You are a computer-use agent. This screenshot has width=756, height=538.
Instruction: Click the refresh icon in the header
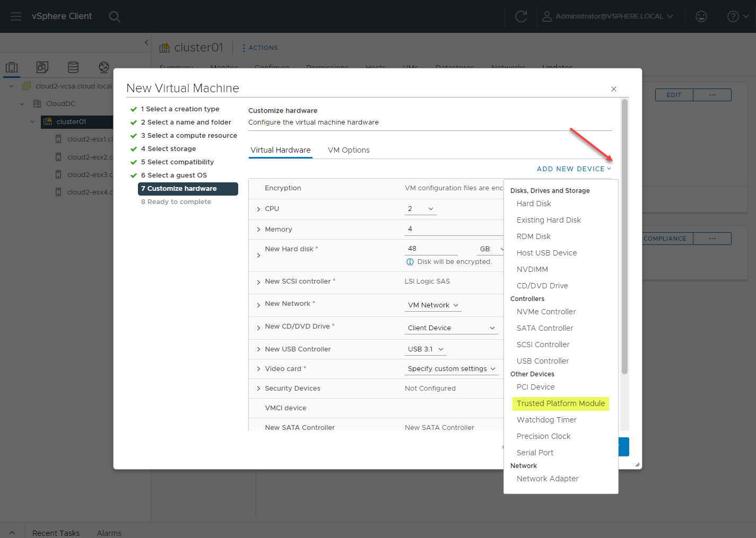(521, 16)
